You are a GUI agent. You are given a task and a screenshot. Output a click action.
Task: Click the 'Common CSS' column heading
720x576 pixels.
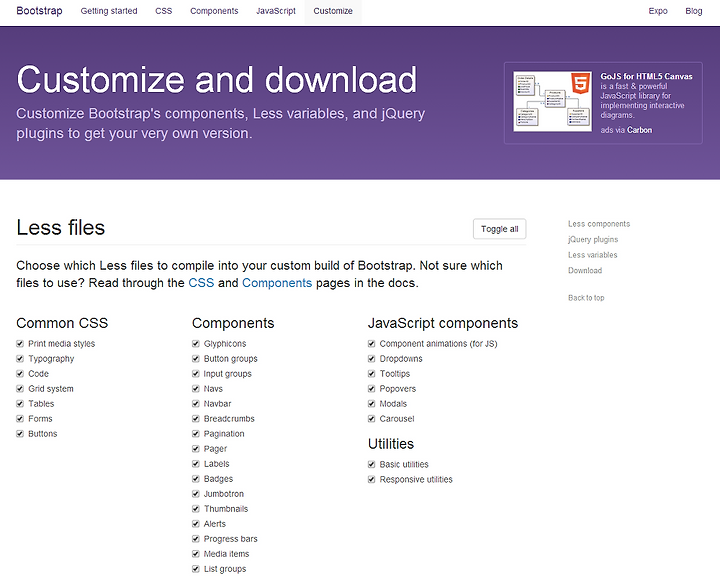pyautogui.click(x=62, y=323)
